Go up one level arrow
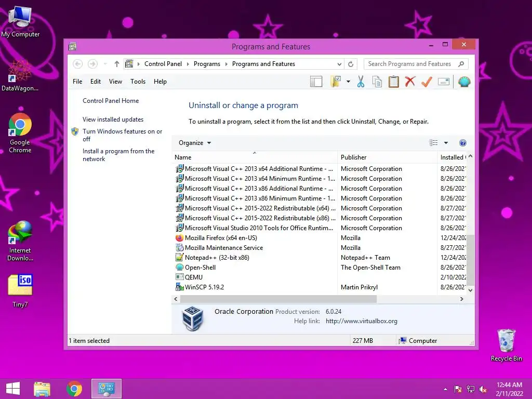Image resolution: width=532 pixels, height=399 pixels. tap(117, 64)
